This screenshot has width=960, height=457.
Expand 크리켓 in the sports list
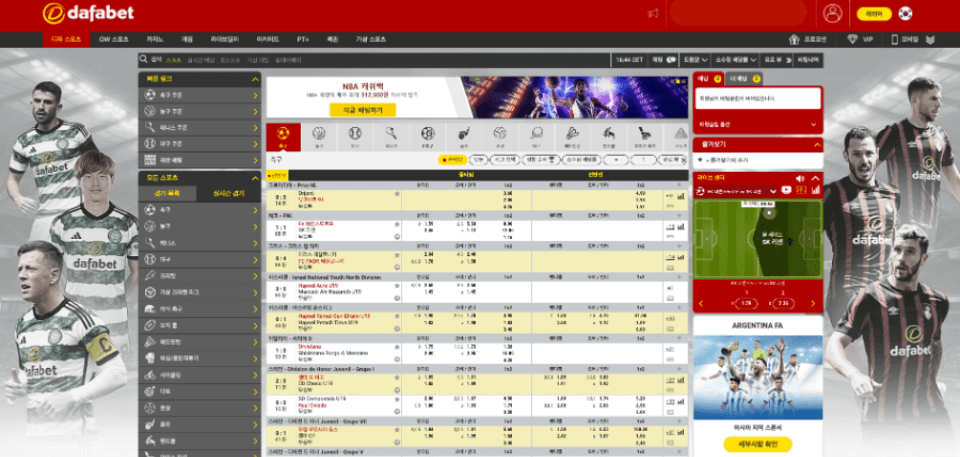200,276
